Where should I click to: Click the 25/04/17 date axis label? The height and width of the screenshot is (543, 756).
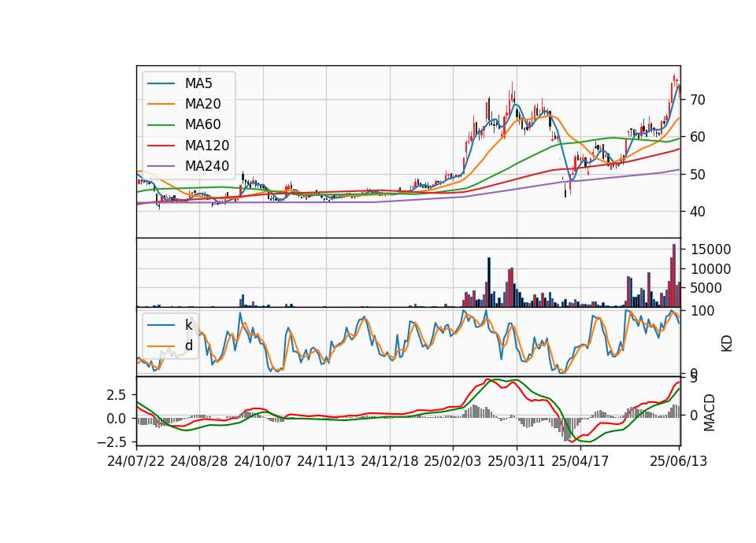(x=580, y=461)
